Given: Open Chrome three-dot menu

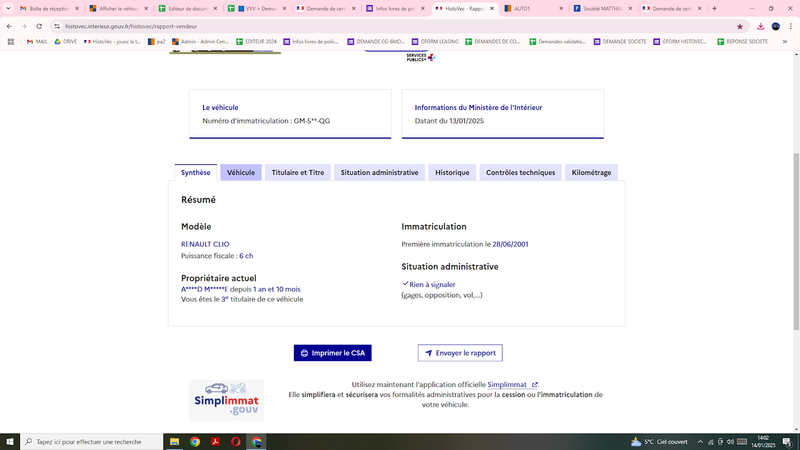Looking at the screenshot, I should click(790, 27).
